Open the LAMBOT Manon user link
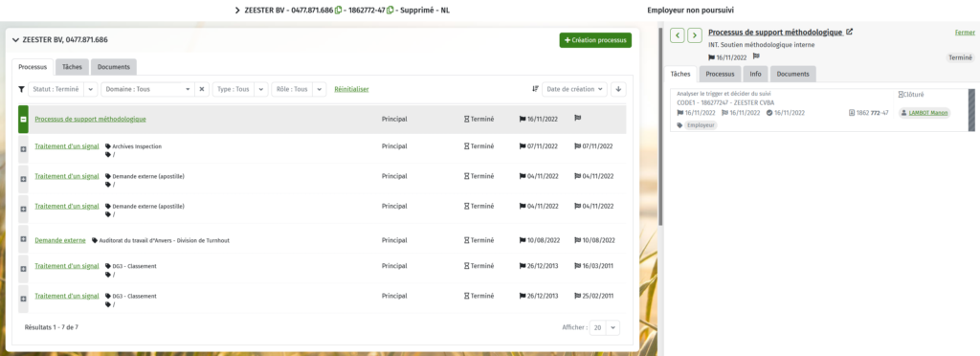This screenshot has height=356, width=980. click(x=928, y=113)
